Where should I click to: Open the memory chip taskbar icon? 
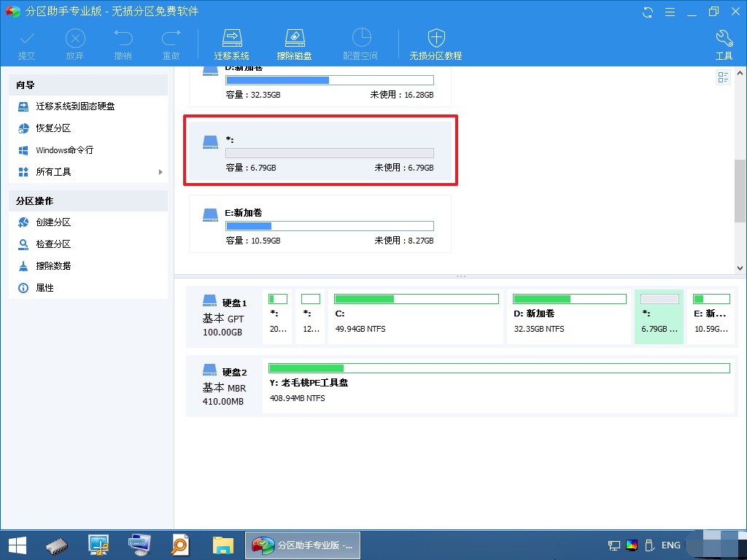57,545
